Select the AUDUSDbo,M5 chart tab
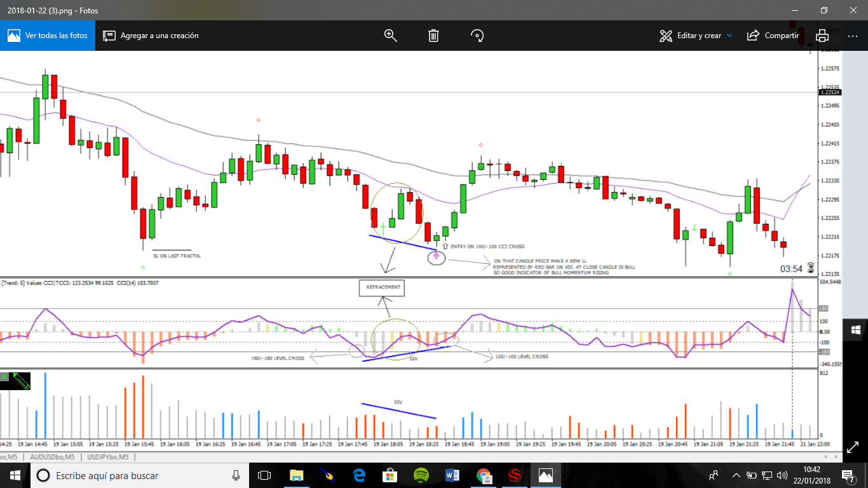 [52, 457]
